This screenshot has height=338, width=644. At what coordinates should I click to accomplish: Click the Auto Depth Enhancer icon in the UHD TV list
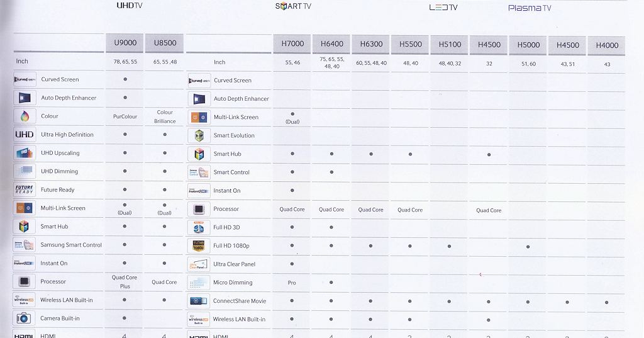click(25, 98)
